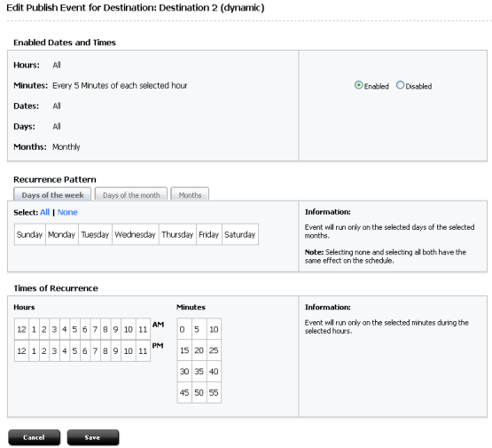The width and height of the screenshot is (492, 448).
Task: Switch to Days of the week tab
Action: click(52, 194)
